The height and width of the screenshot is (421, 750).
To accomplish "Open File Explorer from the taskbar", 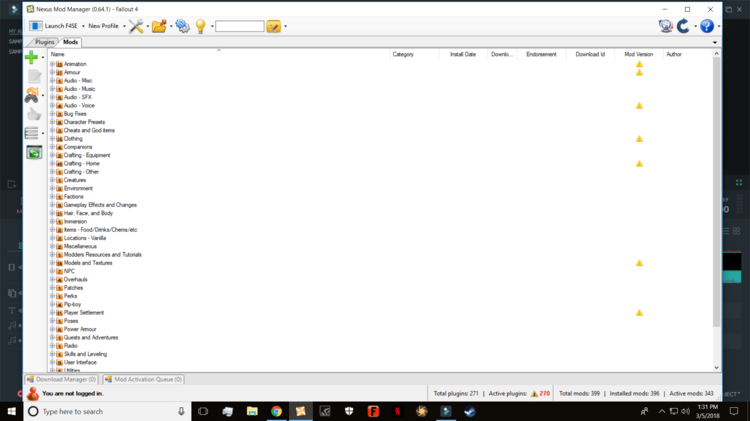I will tap(252, 411).
